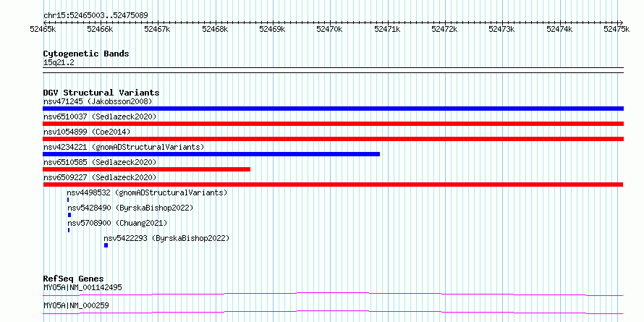The width and height of the screenshot is (644, 322).
Task: Select the RefSeq Genes track title
Action: point(74,279)
